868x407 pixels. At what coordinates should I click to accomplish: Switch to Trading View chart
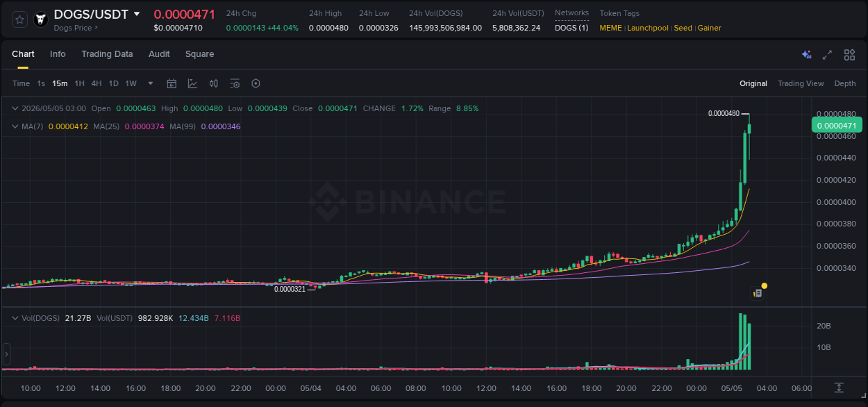801,83
